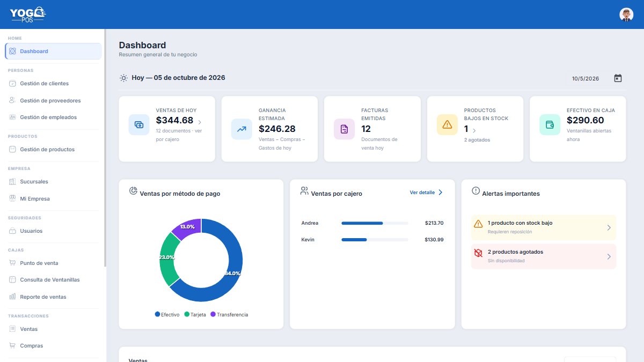
Task: Click the low stock warning icon card
Action: click(x=447, y=124)
